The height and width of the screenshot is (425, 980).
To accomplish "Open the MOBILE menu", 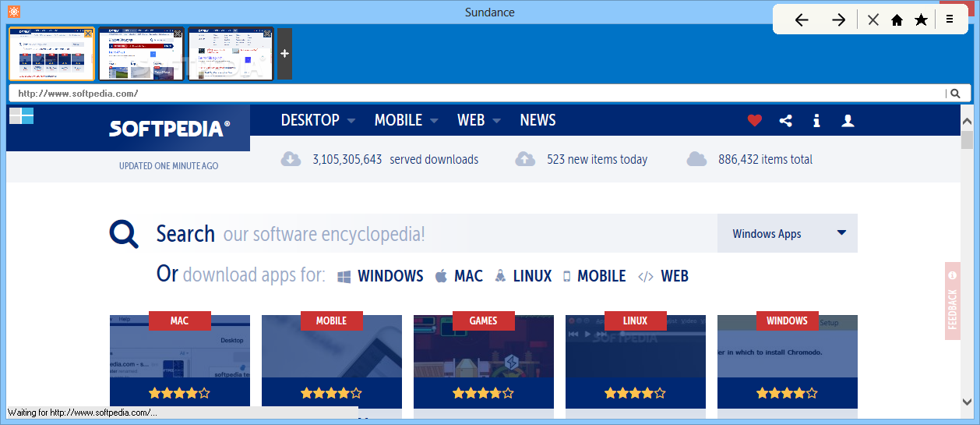I will coord(398,120).
